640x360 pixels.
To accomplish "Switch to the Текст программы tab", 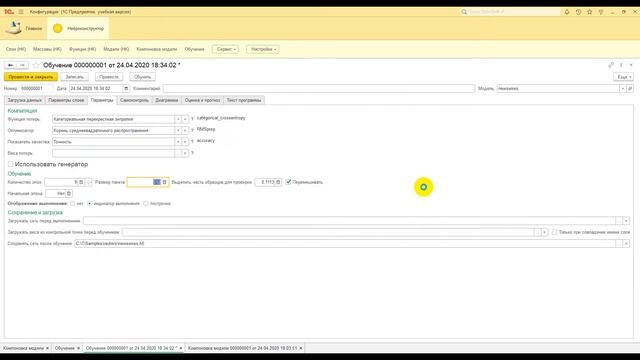I will [x=244, y=100].
